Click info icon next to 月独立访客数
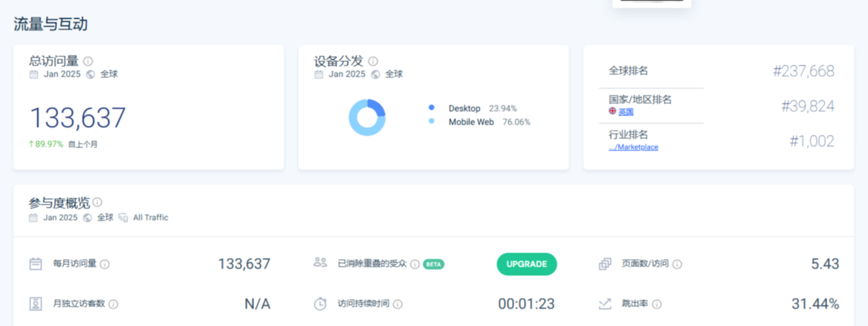 tap(113, 304)
